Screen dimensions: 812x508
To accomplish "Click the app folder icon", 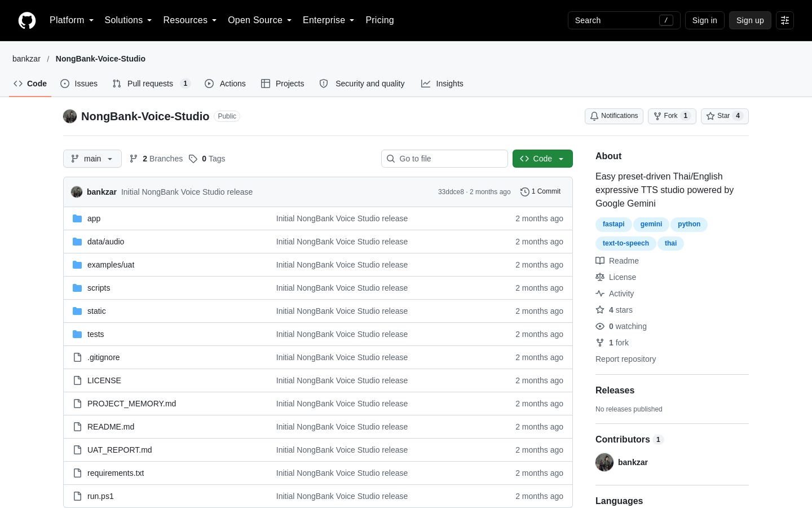I will pos(77,218).
